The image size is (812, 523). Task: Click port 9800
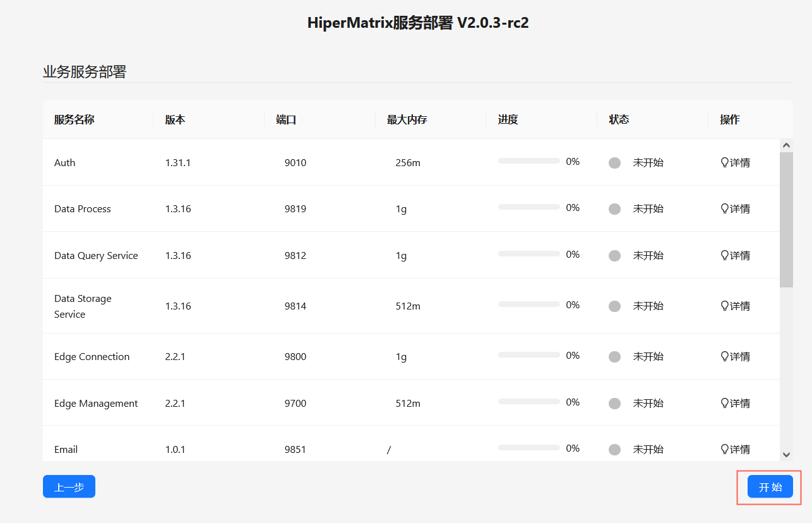[296, 356]
